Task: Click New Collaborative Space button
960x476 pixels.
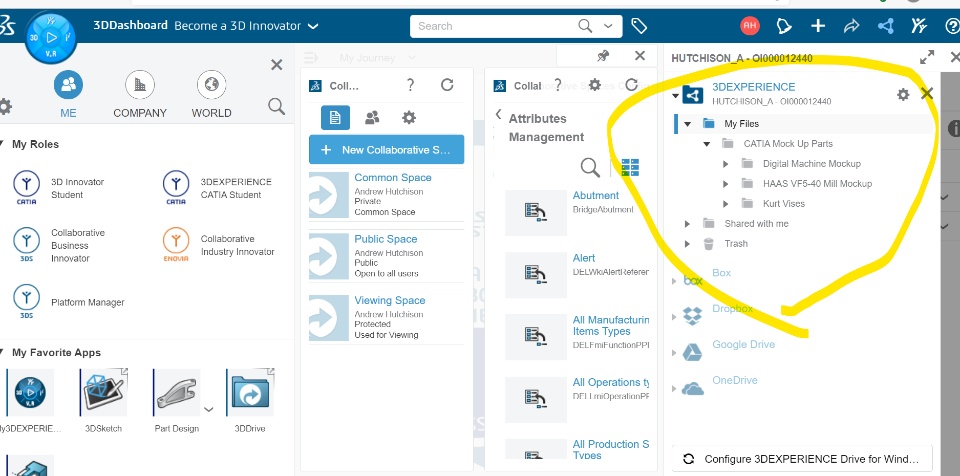Action: (x=386, y=149)
